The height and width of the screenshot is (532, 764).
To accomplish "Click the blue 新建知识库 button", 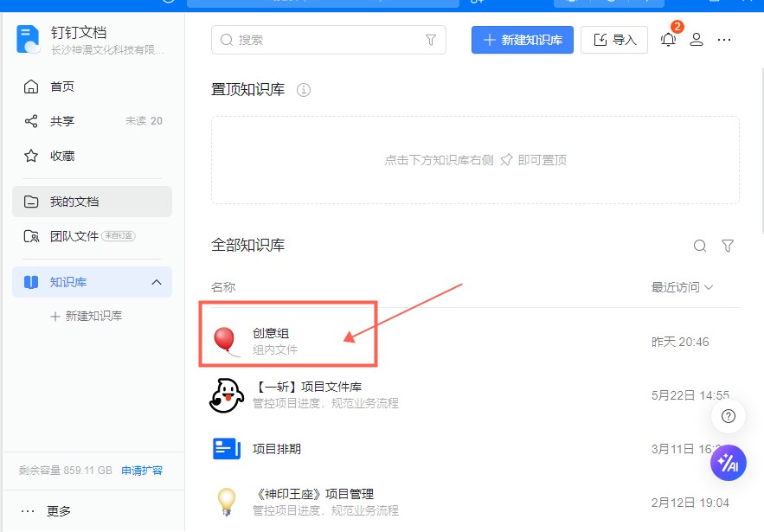I will (523, 40).
